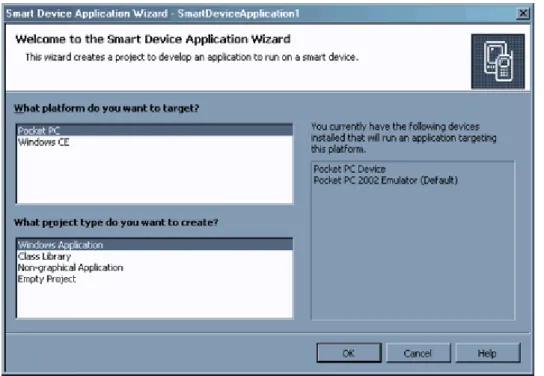Click the OK button
The image size is (544, 376).
pos(349,353)
